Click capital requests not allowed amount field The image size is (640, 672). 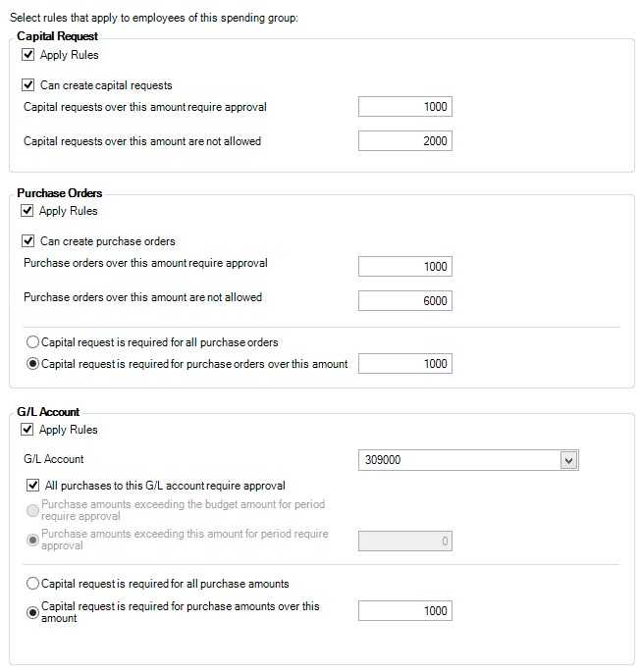click(404, 141)
